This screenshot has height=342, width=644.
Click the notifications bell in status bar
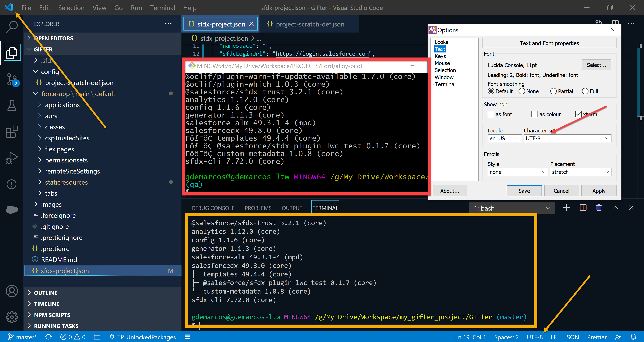pyautogui.click(x=633, y=337)
